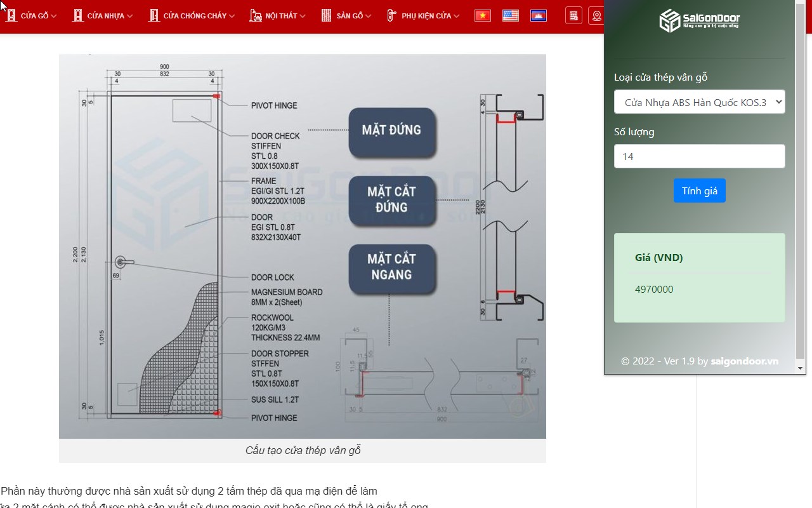812x508 pixels.
Task: Open the door type dropdown Cửa Nhựa ABS
Action: pos(700,102)
